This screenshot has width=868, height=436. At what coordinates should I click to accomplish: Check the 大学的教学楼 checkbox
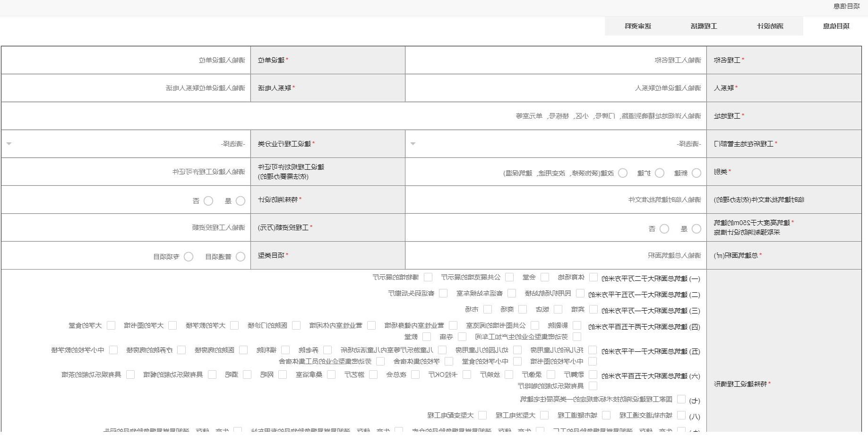pos(234,325)
